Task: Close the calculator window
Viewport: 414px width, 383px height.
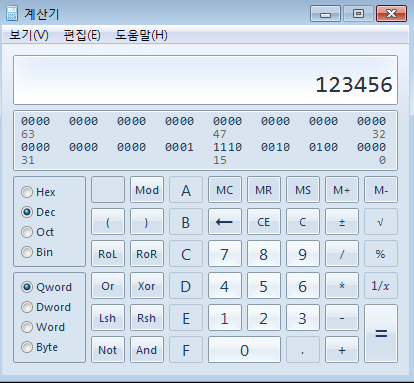Action: point(391,14)
